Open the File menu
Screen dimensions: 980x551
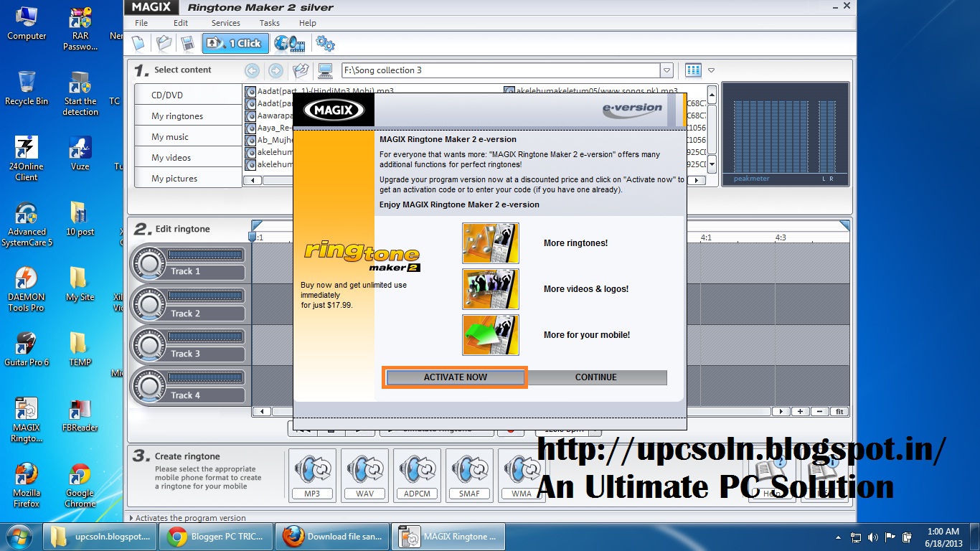141,23
